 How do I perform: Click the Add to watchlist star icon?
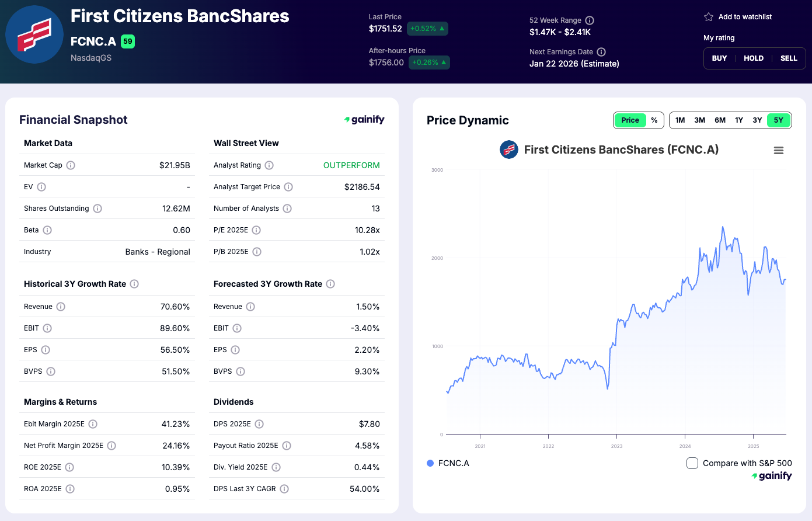coord(709,17)
